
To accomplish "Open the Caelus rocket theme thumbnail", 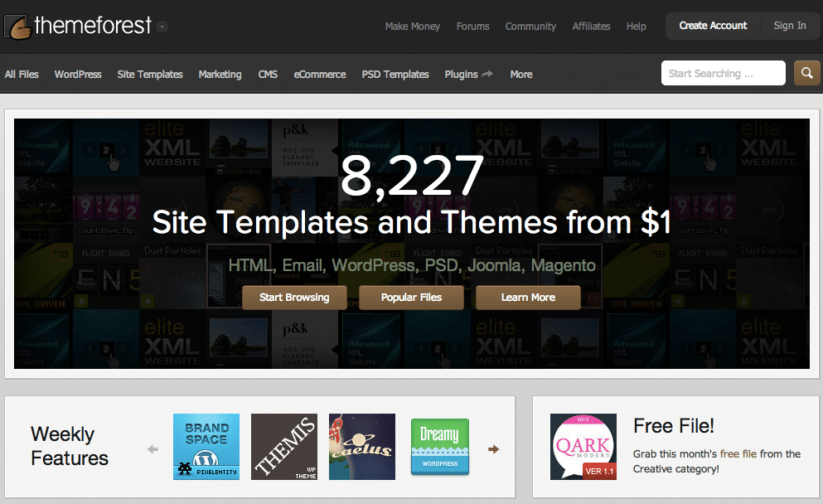I will coord(362,447).
